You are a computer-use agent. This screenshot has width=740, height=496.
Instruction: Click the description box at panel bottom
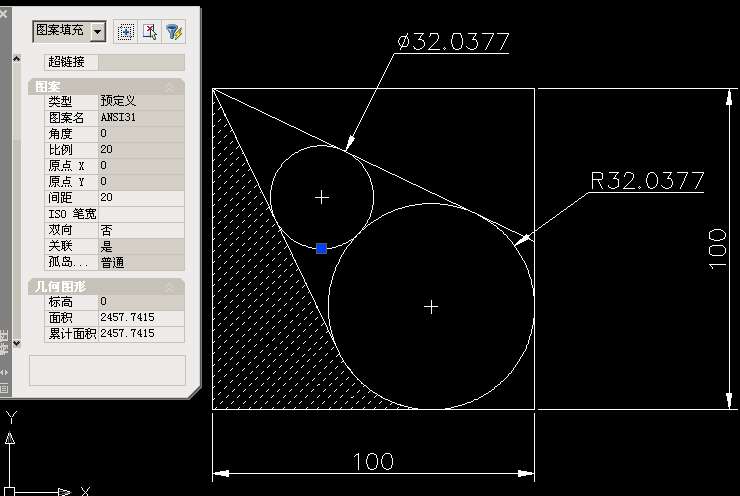click(107, 370)
